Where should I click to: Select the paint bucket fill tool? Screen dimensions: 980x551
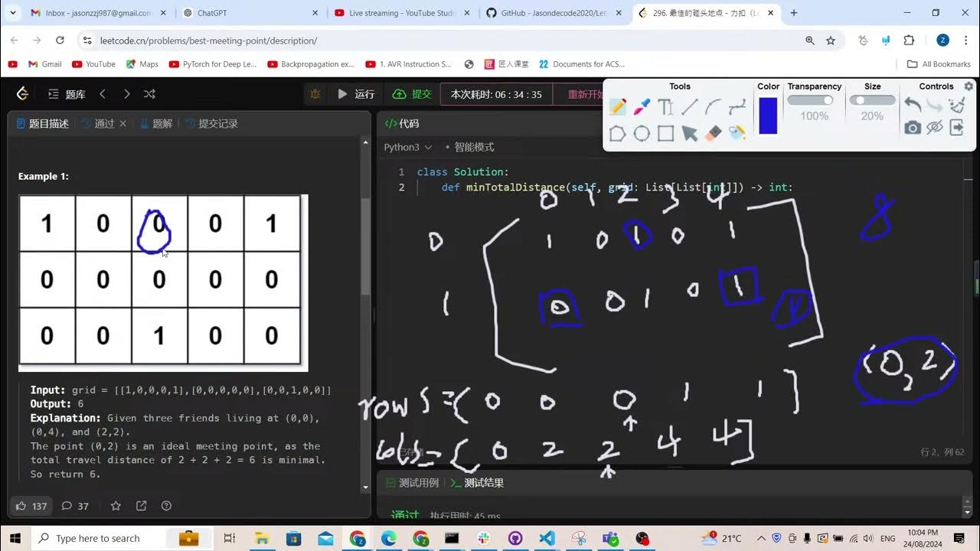point(737,134)
